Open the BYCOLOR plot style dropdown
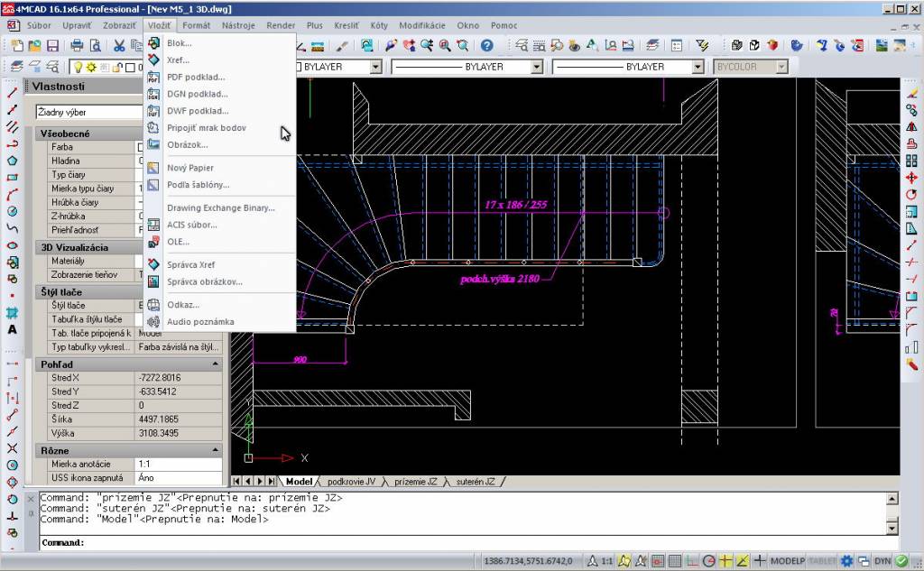This screenshot has height=571, width=924. 781,67
